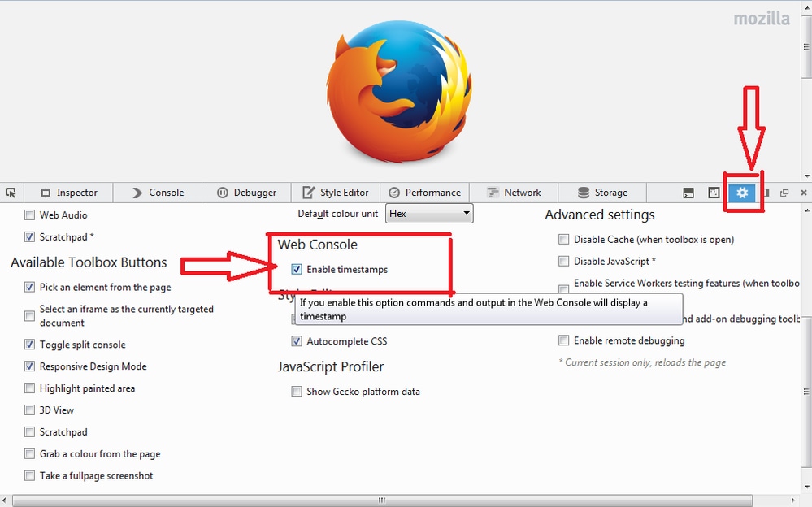Viewport: 812px width, 507px height.
Task: Check the Disable JavaScript * option
Action: click(x=563, y=261)
